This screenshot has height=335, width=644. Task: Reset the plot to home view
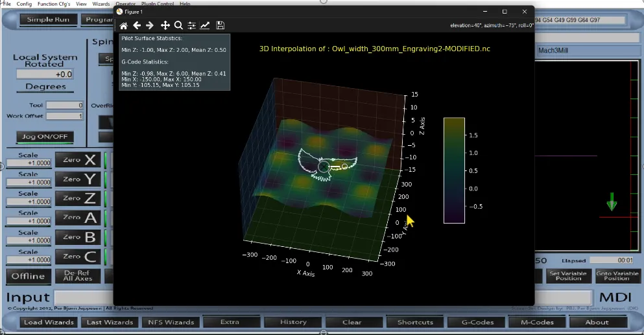[x=123, y=25]
